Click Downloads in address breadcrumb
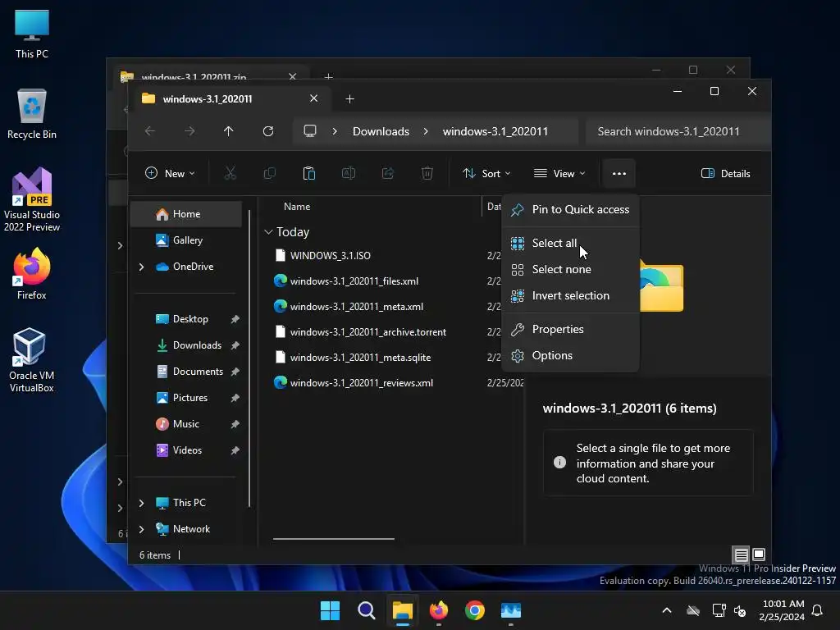Screen dimensions: 840x630 point(381,131)
